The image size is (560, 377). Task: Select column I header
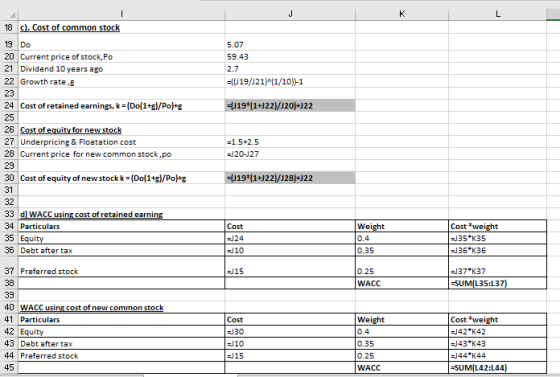tap(122, 14)
